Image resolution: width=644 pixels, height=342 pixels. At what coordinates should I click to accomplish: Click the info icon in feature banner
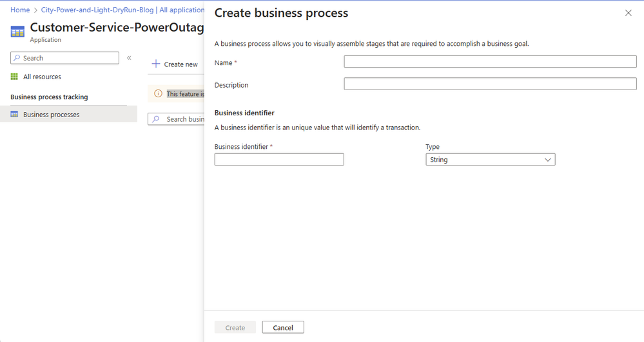(158, 93)
